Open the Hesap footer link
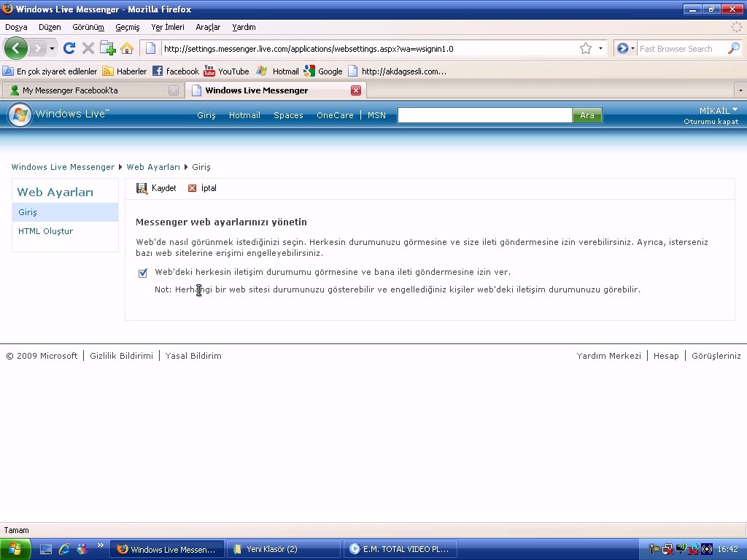Screen dimensions: 747x560 pyautogui.click(x=666, y=356)
